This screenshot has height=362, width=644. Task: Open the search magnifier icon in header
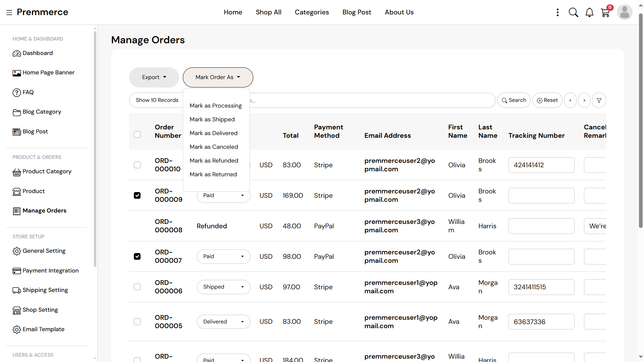tap(573, 12)
